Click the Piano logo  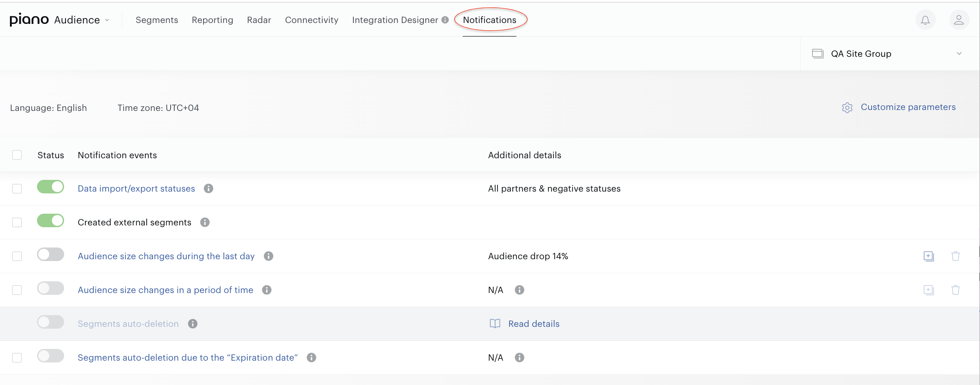coord(29,19)
